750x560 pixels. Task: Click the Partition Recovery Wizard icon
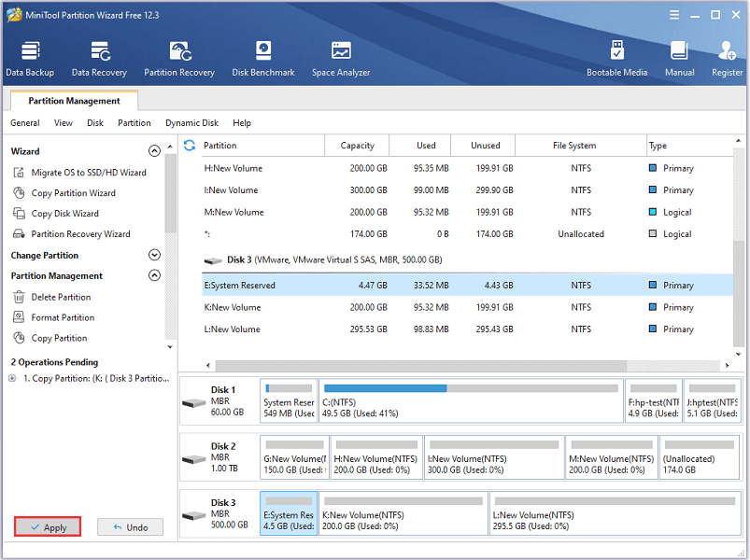click(19, 234)
